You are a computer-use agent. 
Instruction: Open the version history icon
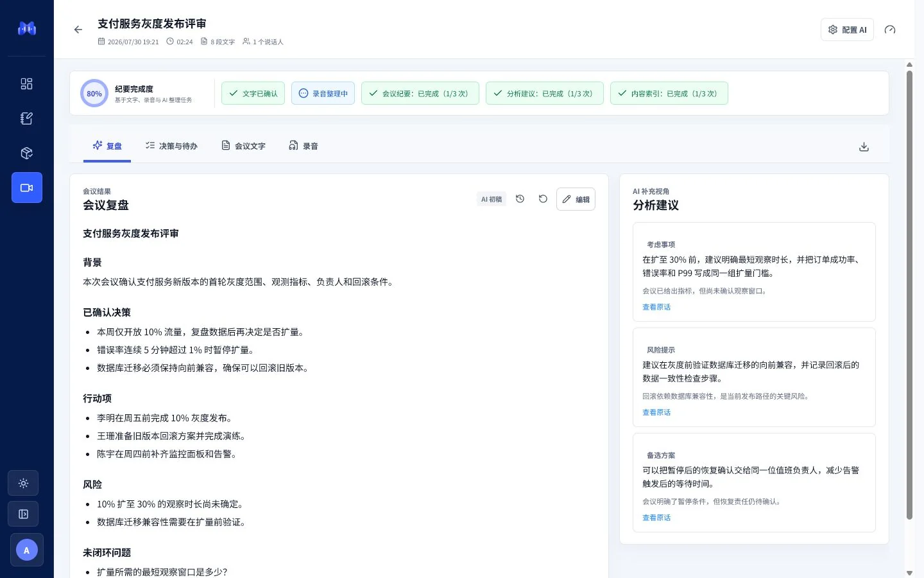(520, 199)
